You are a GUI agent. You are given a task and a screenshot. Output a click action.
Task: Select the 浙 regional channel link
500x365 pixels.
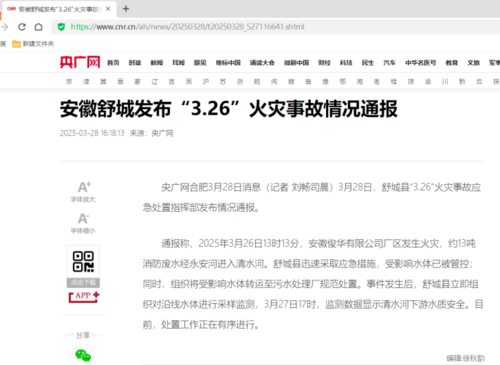pos(240,82)
